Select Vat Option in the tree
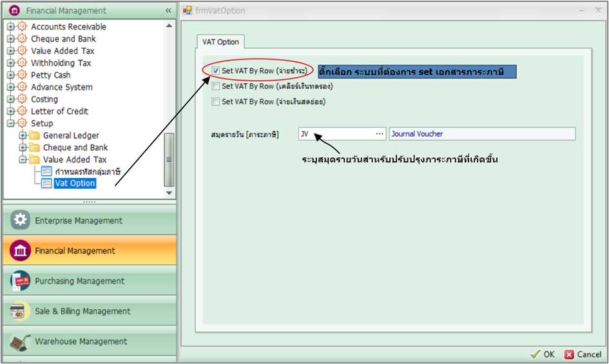The height and width of the screenshot is (364, 609). point(75,184)
